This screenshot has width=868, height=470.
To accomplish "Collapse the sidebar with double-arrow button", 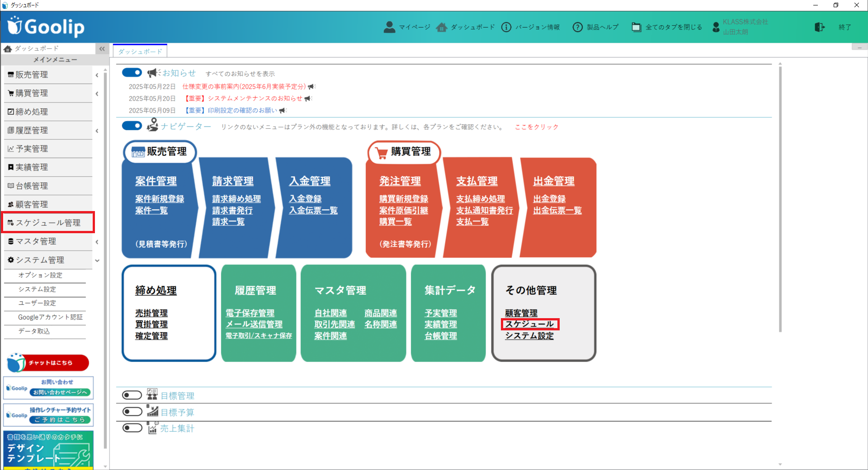I will (x=102, y=48).
